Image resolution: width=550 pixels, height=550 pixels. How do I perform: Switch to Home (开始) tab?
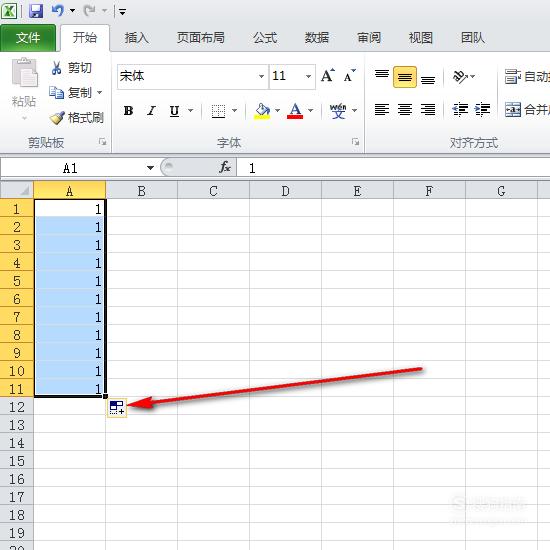point(85,38)
